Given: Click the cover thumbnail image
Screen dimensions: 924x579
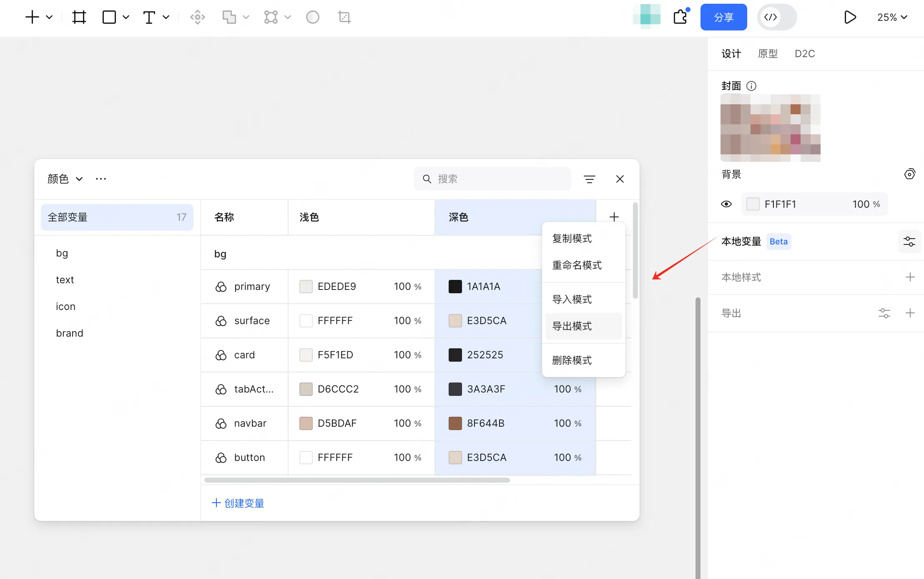Looking at the screenshot, I should point(771,128).
